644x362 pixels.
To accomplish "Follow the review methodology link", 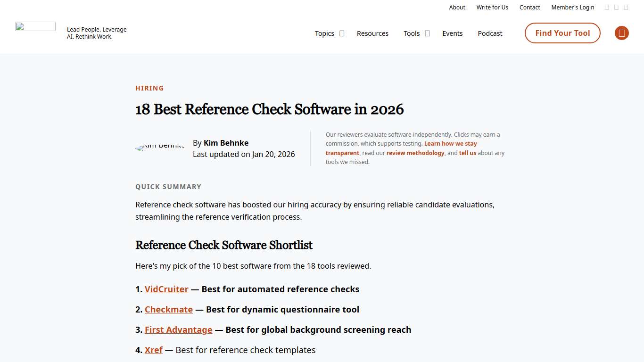I will pyautogui.click(x=415, y=153).
